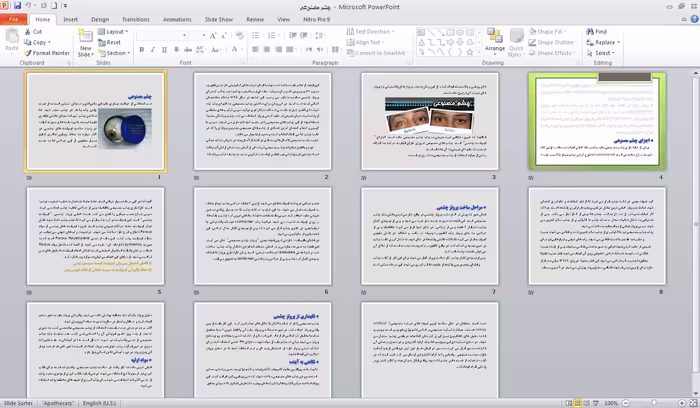The width and height of the screenshot is (700, 408).
Task: Click the New blank document icon
Action: pos(54,6)
